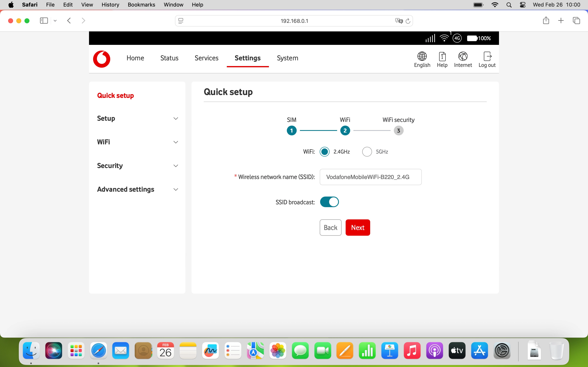The image size is (588, 367).
Task: Click the Back button
Action: 331,227
